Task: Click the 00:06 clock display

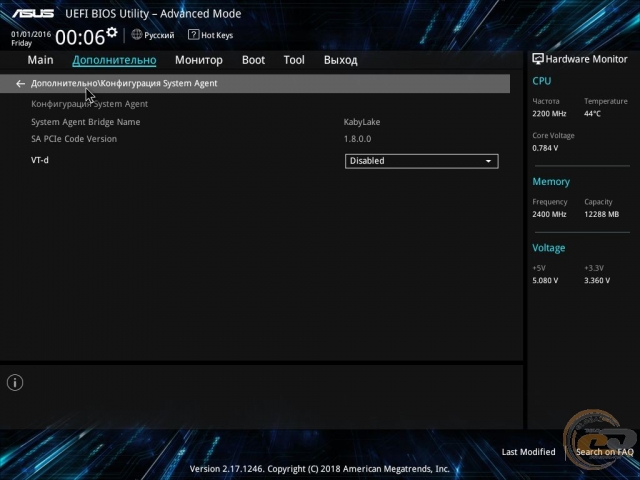Action: [80, 38]
